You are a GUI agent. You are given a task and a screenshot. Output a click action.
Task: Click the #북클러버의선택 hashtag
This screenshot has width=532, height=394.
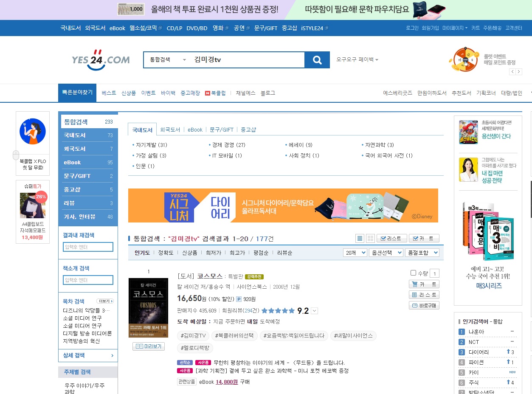tap(235, 336)
